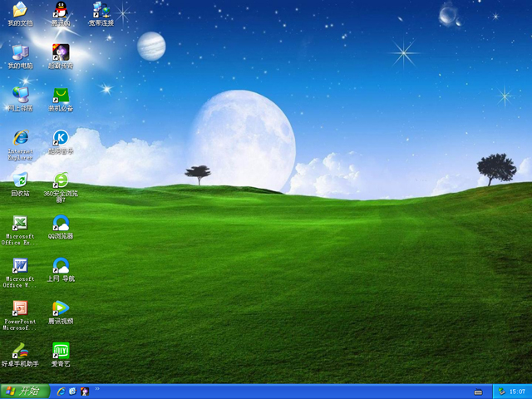532x399 pixels.
Task: Open the 我的文档 (My Documents) folder icon
Action: (20, 11)
